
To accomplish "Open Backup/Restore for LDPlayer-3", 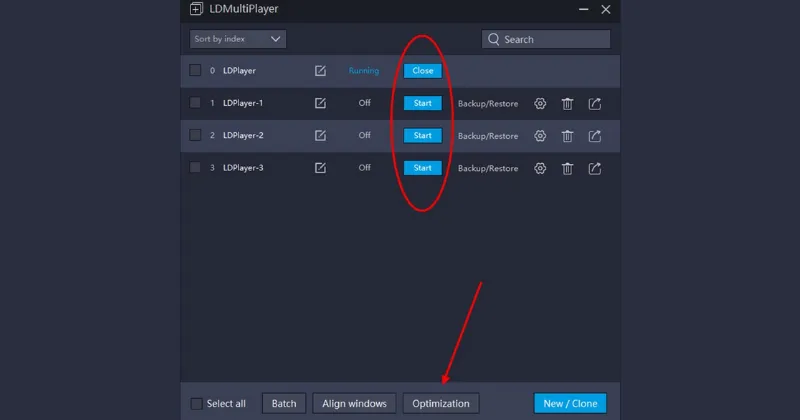I will tap(488, 168).
